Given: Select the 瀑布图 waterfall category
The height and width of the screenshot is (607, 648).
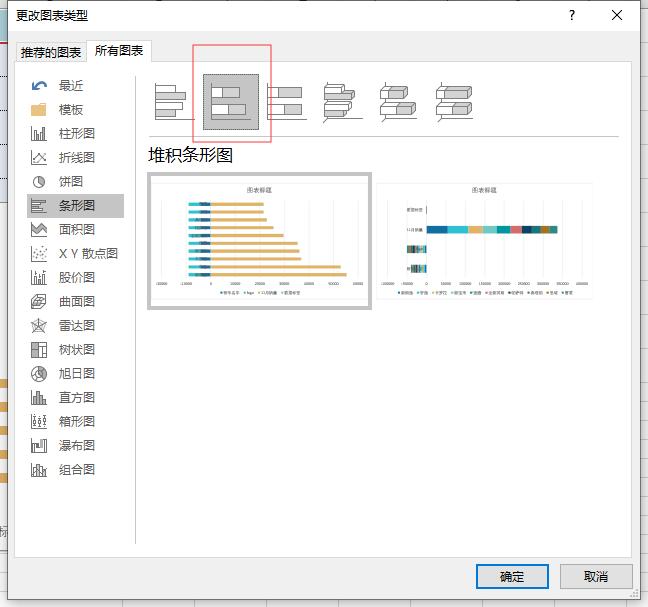Looking at the screenshot, I should (x=75, y=445).
